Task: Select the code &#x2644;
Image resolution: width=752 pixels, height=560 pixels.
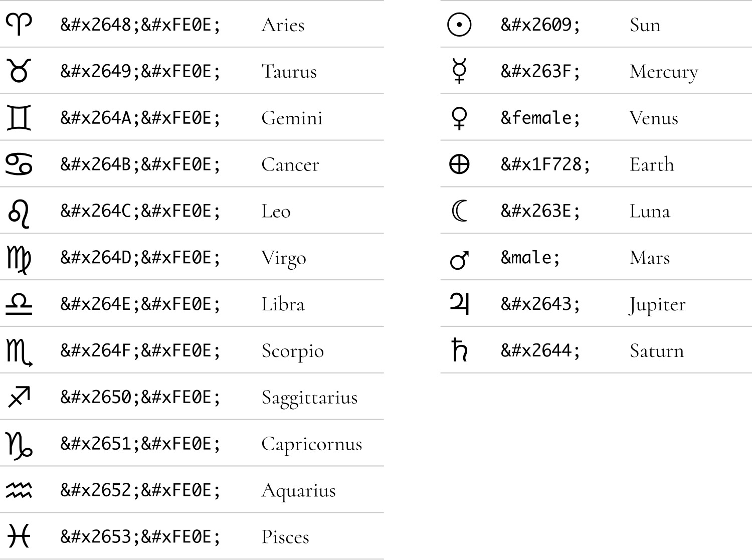Action: coord(540,351)
